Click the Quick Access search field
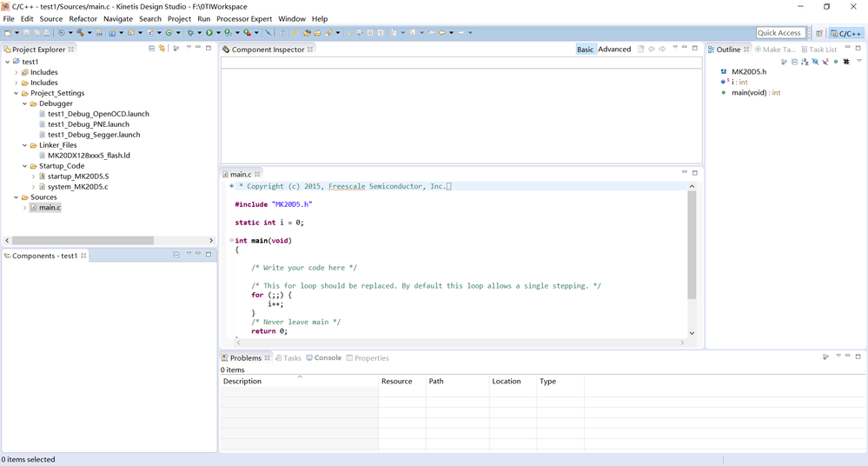The image size is (868, 466). coord(780,33)
